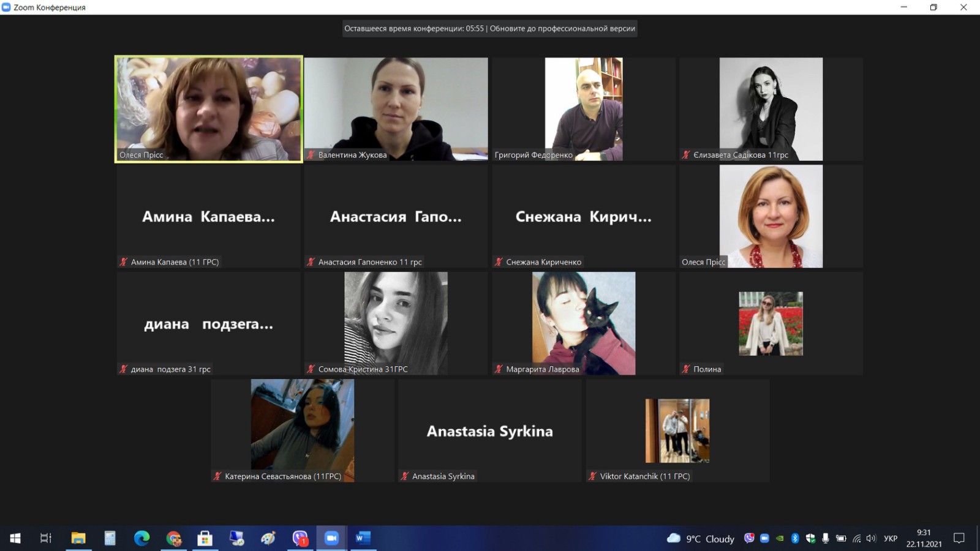Click the microphone icon in the system tray
The height and width of the screenshot is (551, 980).
coord(826,539)
